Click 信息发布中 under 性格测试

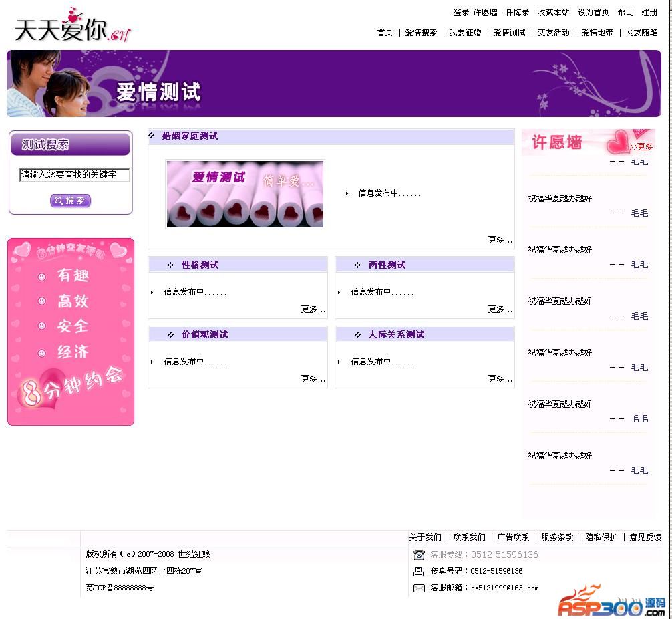(195, 292)
